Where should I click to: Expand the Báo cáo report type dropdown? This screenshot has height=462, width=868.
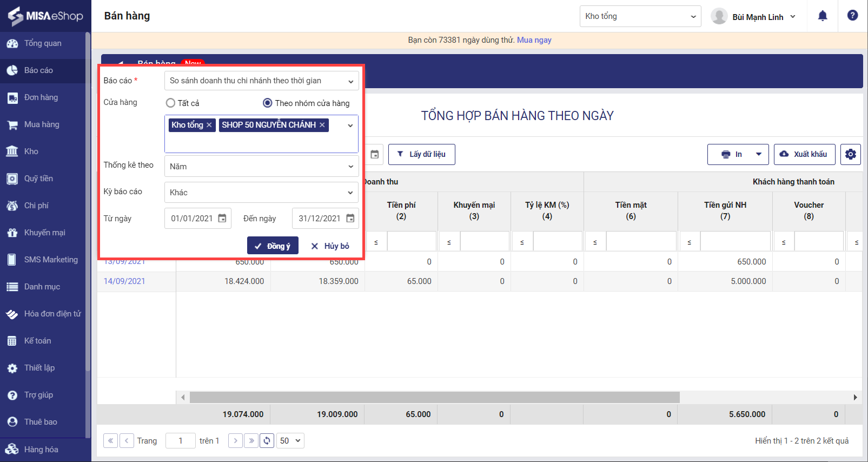(x=350, y=81)
